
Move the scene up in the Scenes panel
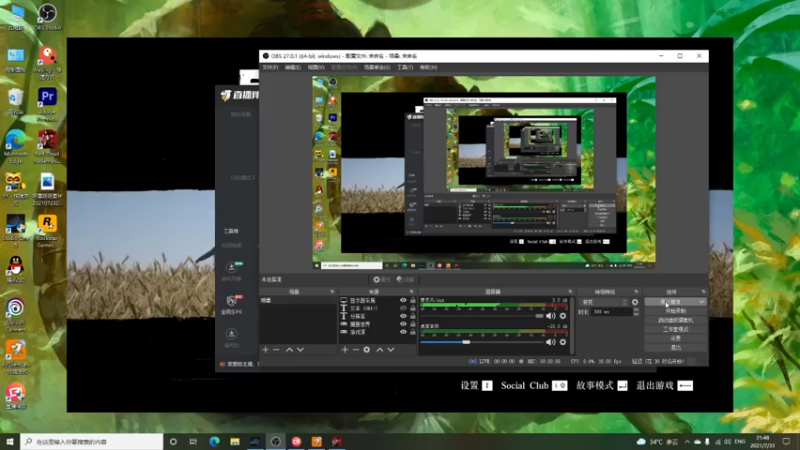pos(289,349)
